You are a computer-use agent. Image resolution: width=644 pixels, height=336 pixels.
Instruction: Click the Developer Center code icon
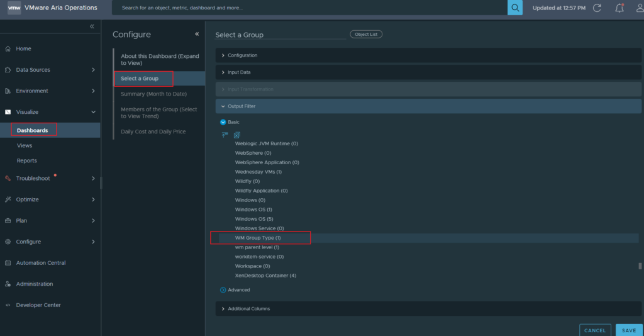tap(8, 305)
